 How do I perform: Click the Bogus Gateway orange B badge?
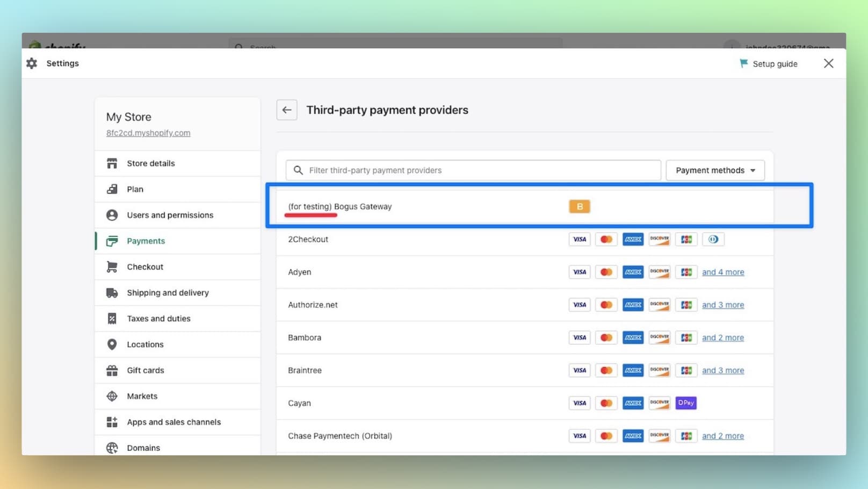click(x=580, y=206)
